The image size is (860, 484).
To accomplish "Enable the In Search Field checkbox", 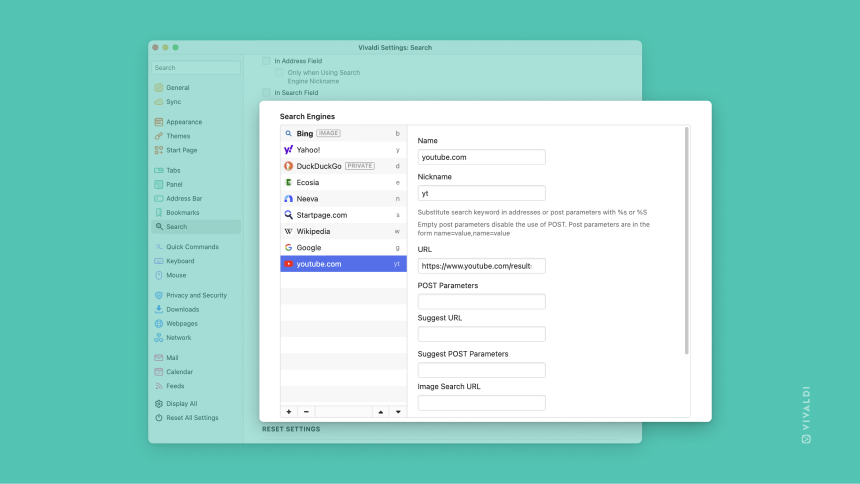I will pos(266,93).
